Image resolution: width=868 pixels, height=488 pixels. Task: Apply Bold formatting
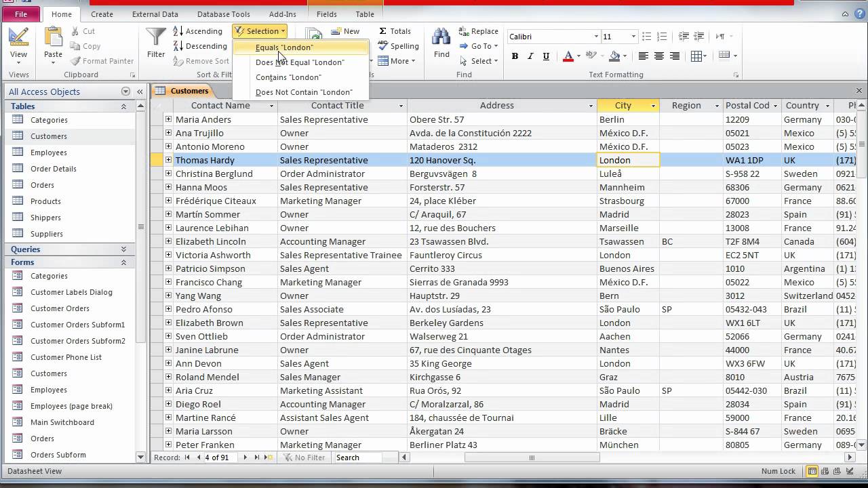(515, 56)
